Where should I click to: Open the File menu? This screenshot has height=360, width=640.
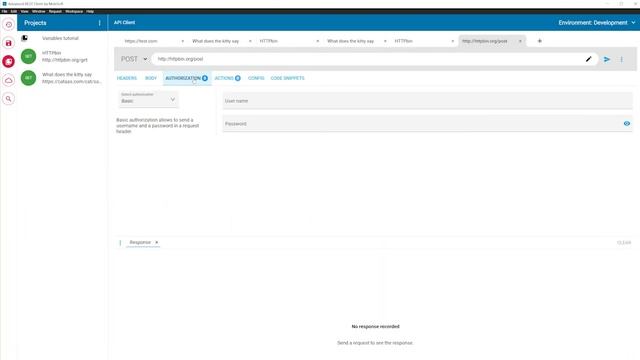4,11
